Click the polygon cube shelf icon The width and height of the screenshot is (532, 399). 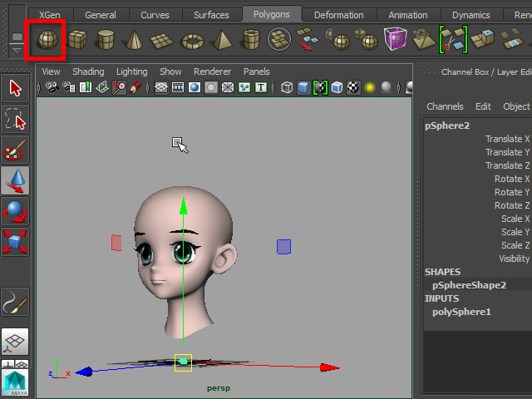(x=77, y=39)
